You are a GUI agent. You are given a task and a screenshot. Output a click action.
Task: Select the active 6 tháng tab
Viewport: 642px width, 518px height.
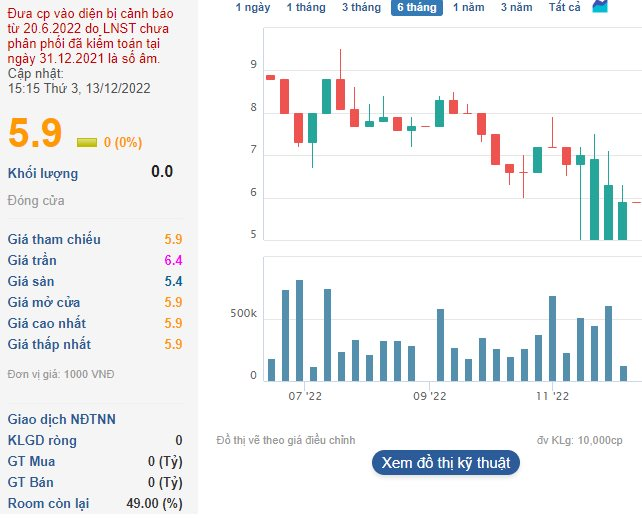(x=416, y=7)
